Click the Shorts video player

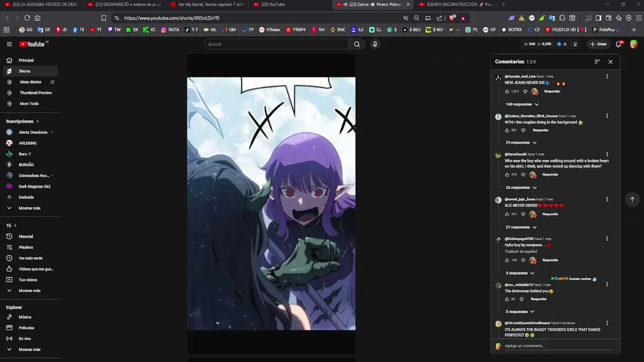pyautogui.click(x=271, y=204)
